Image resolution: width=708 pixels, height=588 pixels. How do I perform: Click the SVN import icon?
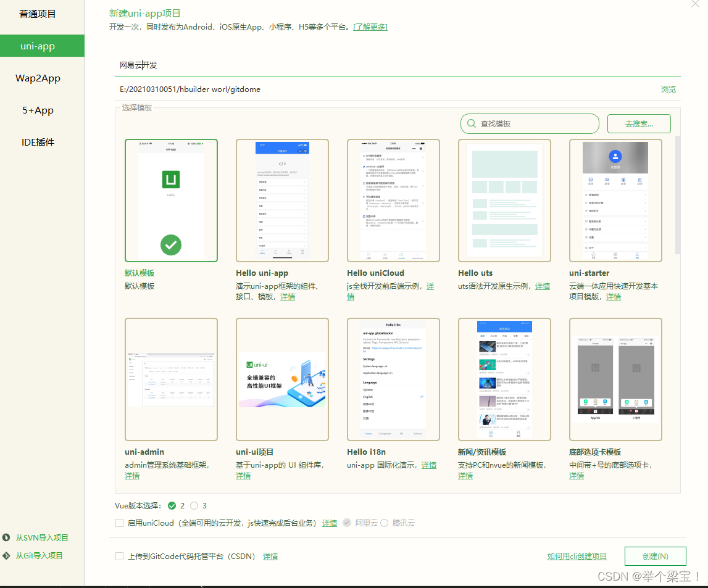[6, 537]
